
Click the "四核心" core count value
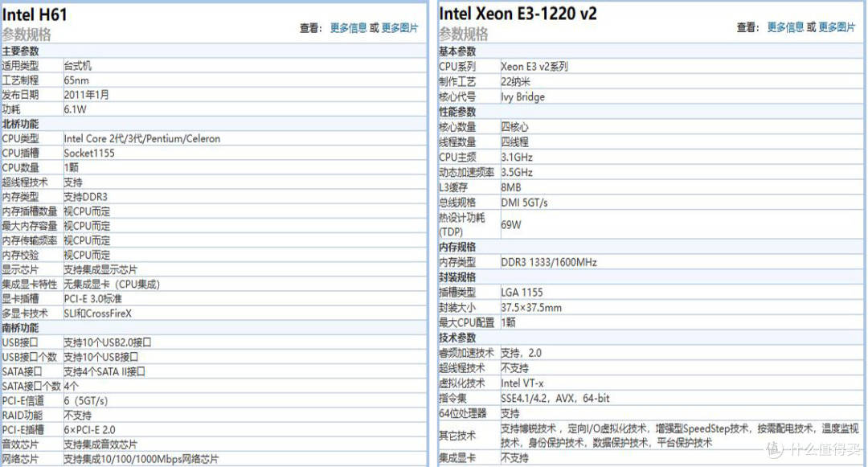tap(515, 127)
